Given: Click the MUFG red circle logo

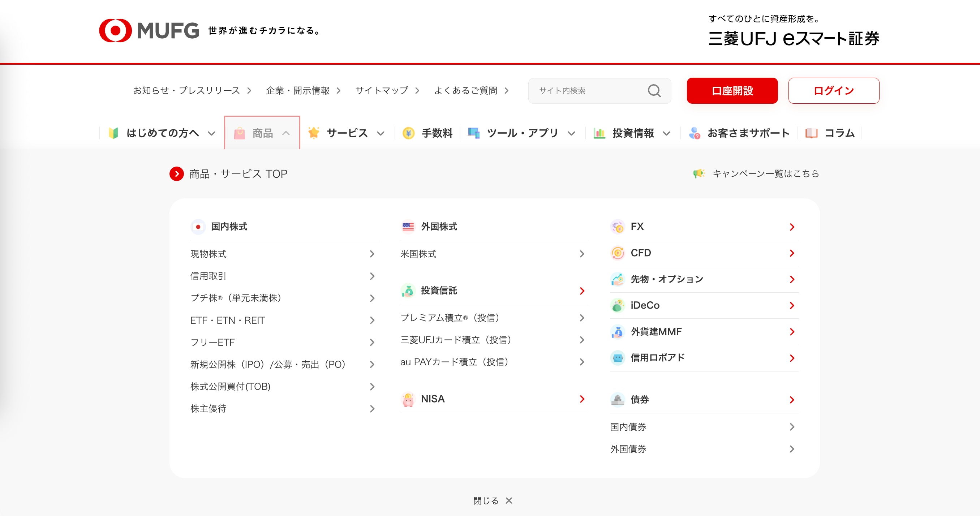Looking at the screenshot, I should (x=115, y=30).
